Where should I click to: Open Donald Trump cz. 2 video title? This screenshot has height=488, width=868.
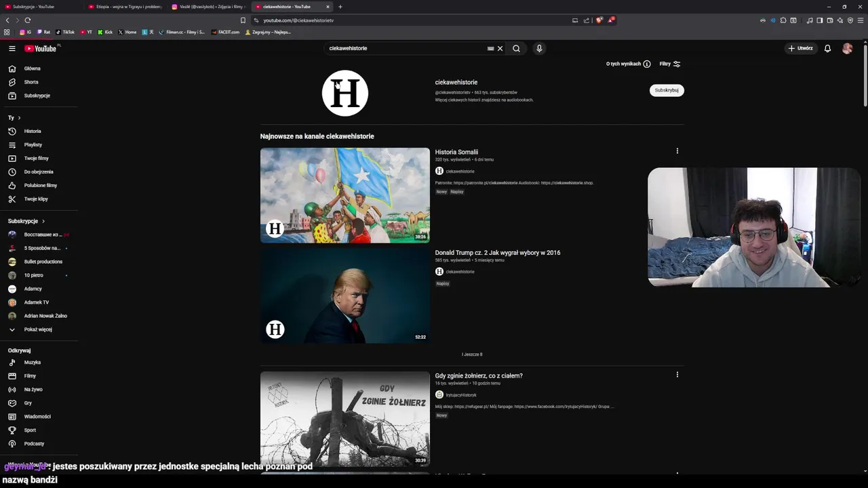coord(498,253)
